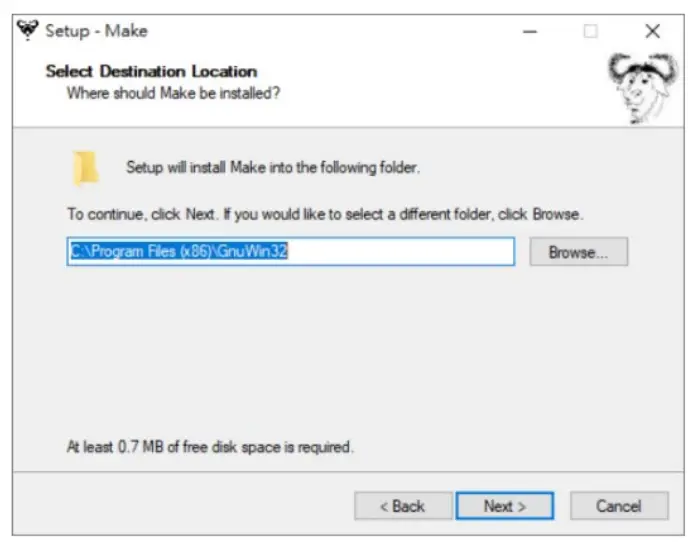Click the Browse... button
The image size is (695, 545).
[x=578, y=252]
